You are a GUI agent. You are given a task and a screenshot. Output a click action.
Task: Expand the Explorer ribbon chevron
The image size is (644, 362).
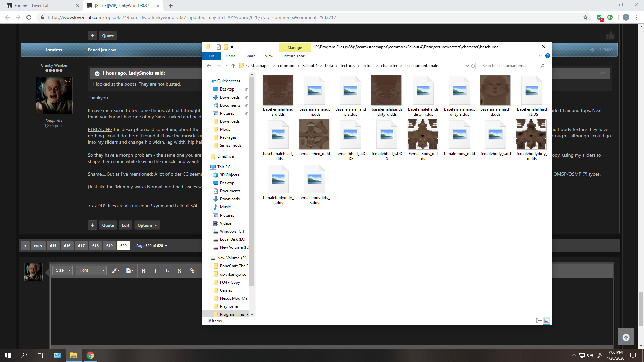click(x=540, y=56)
